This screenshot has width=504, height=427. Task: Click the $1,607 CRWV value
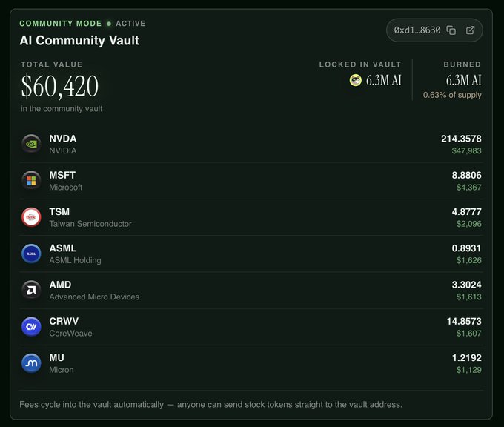click(x=469, y=333)
